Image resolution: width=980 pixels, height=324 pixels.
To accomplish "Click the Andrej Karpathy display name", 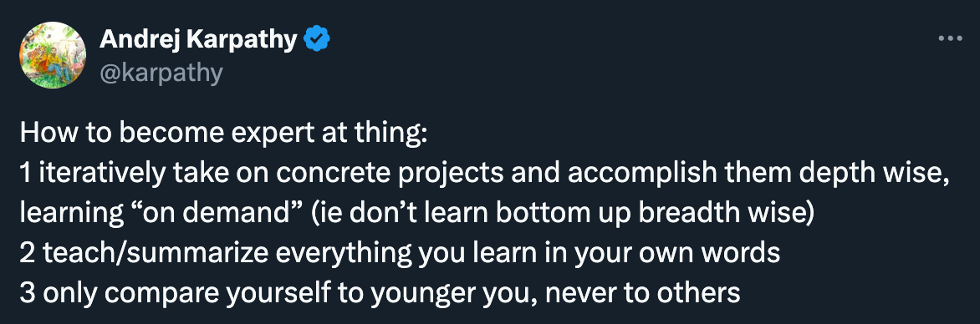I will [198, 41].
